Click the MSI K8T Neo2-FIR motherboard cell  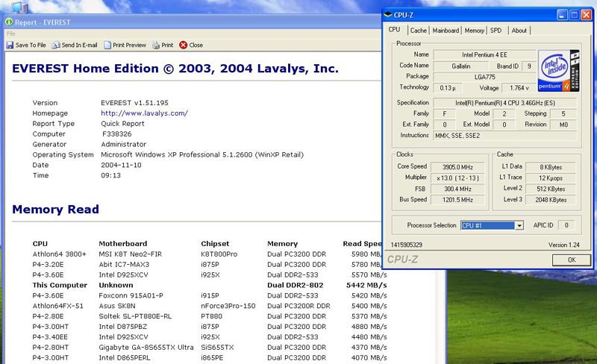point(130,254)
